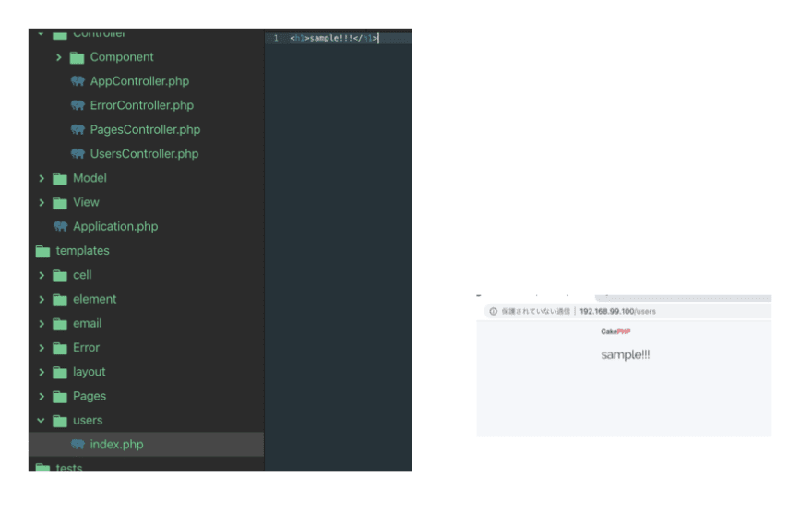Select the Pages folder label
The image size is (812, 513).
tap(90, 396)
